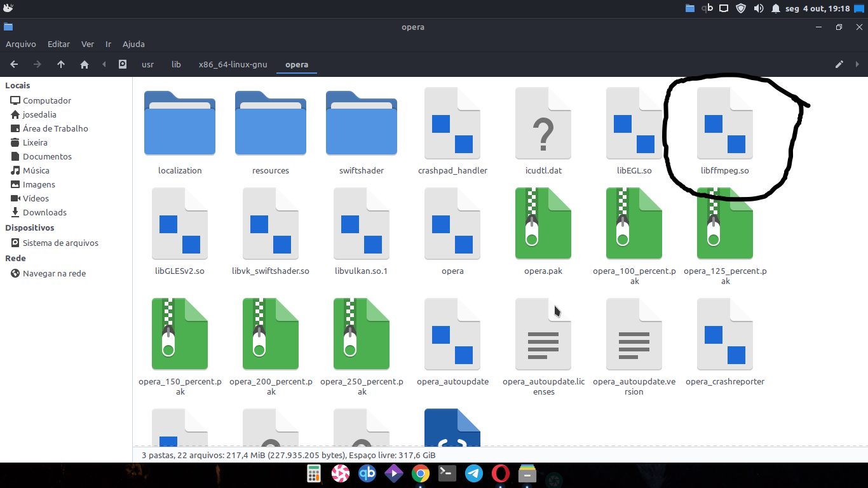Toggle path edit with pencil icon

point(839,64)
